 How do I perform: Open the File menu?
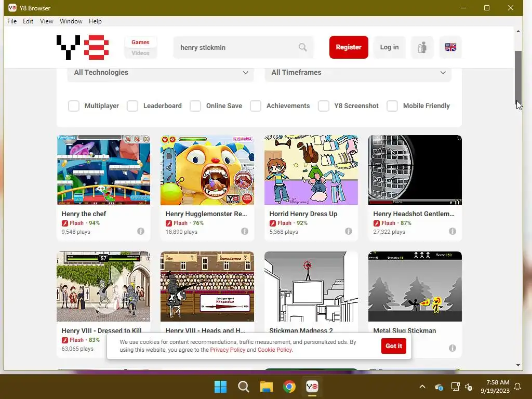[12, 21]
